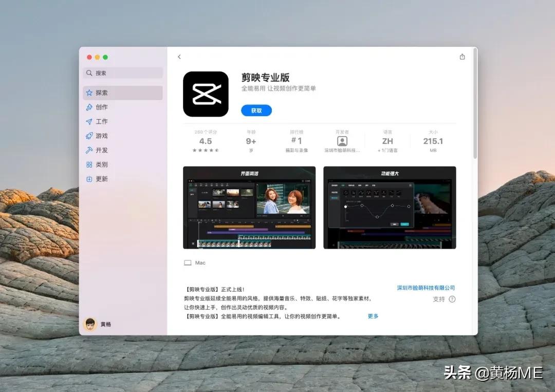The height and width of the screenshot is (392, 555).
Task: Click the share icon at top right
Action: click(462, 57)
